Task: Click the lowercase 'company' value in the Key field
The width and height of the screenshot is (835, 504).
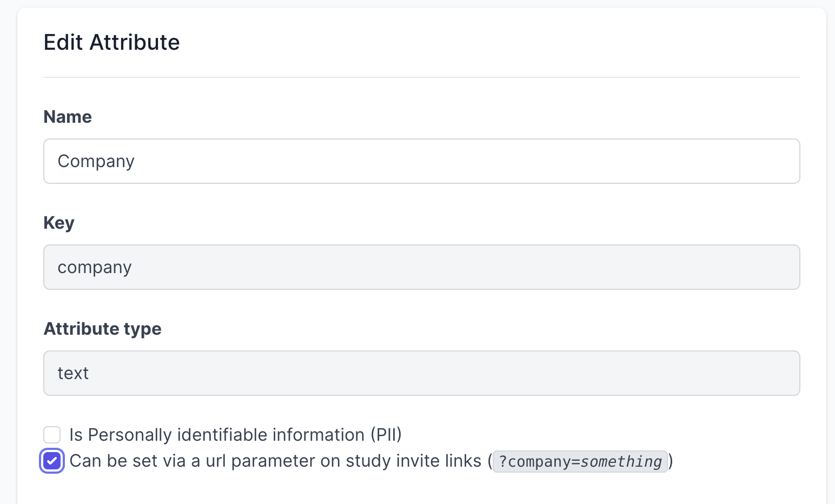Action: [95, 268]
